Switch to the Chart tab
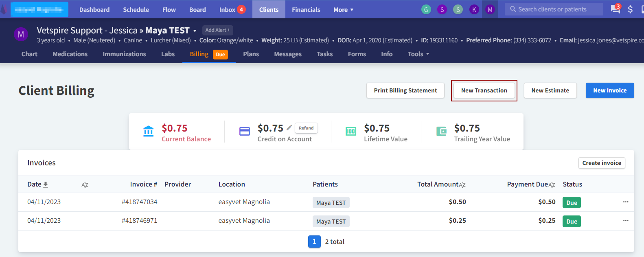Screen dimensions: 644x257 click(x=29, y=54)
